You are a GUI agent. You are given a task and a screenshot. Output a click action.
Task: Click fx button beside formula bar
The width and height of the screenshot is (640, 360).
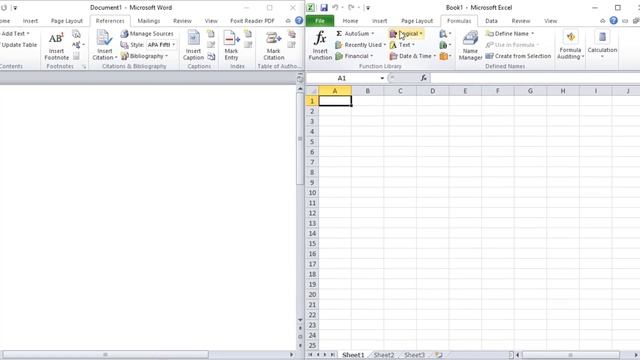pos(424,78)
